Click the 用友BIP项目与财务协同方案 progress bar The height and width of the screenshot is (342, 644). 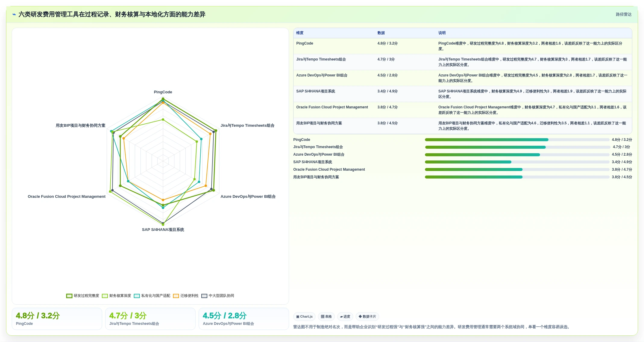click(517, 177)
